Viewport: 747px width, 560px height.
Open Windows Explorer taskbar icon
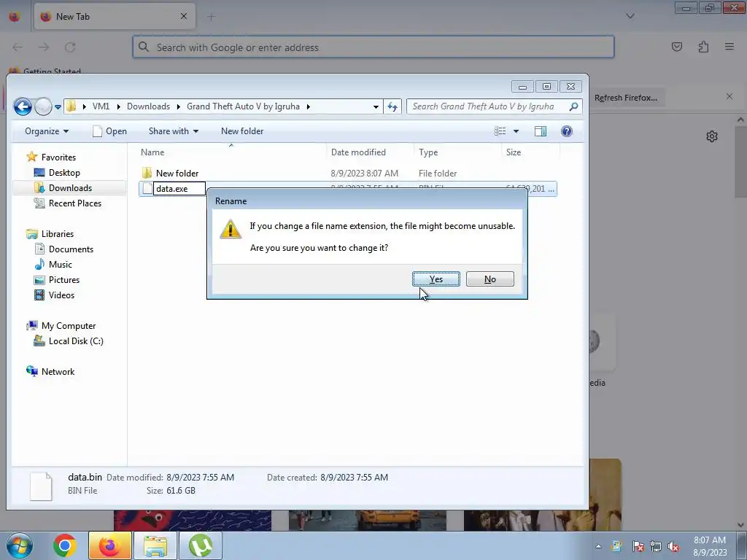[155, 545]
